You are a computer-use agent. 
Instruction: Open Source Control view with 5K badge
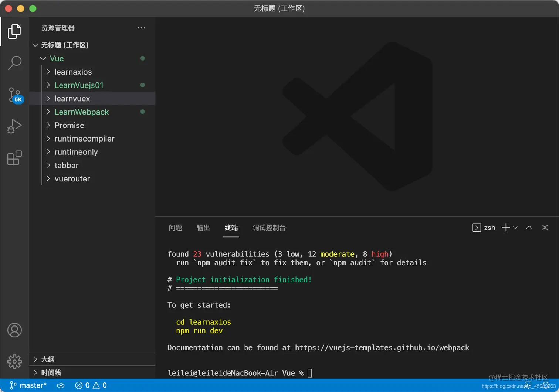15,95
